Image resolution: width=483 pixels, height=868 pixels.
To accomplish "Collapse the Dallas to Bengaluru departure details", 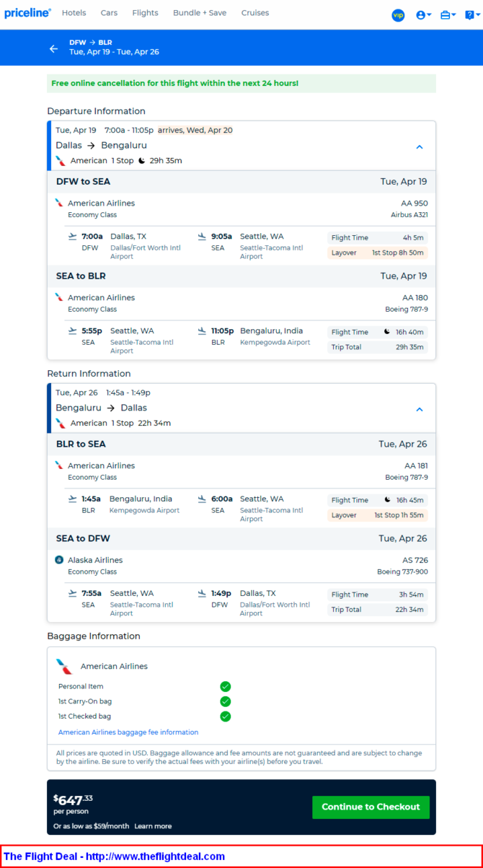I will 419,146.
